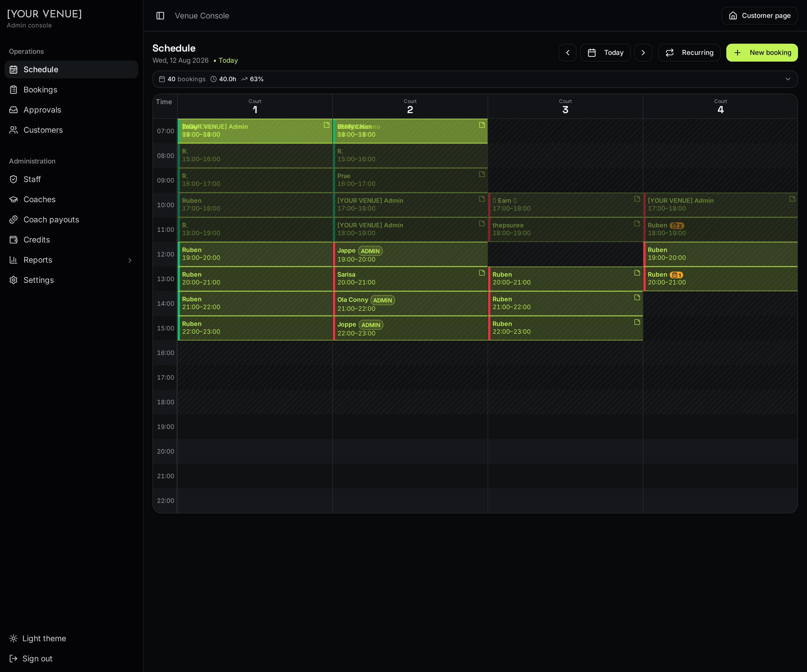Click the badge 2 on Ruben 18:00 booking
Viewport: 807px width, 672px height.
coord(677,226)
